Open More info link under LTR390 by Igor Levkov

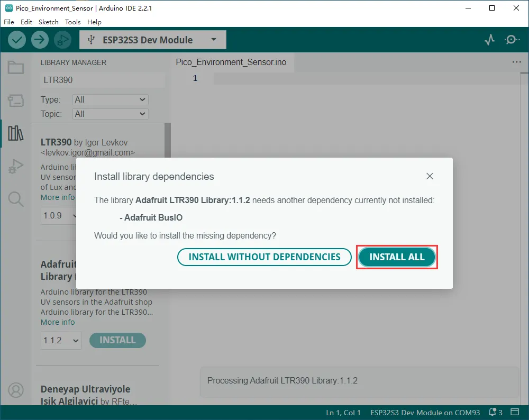pos(58,197)
